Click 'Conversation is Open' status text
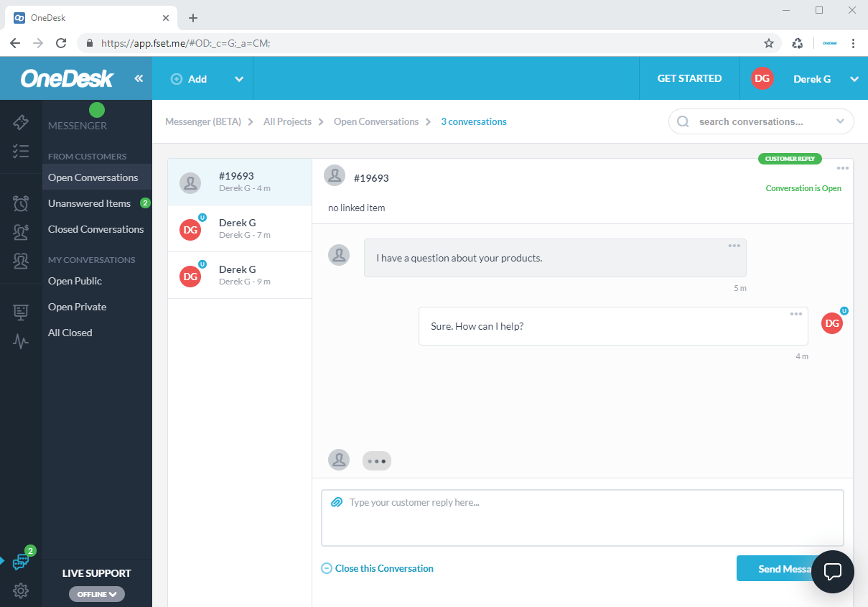This screenshot has height=607, width=868. tap(803, 188)
